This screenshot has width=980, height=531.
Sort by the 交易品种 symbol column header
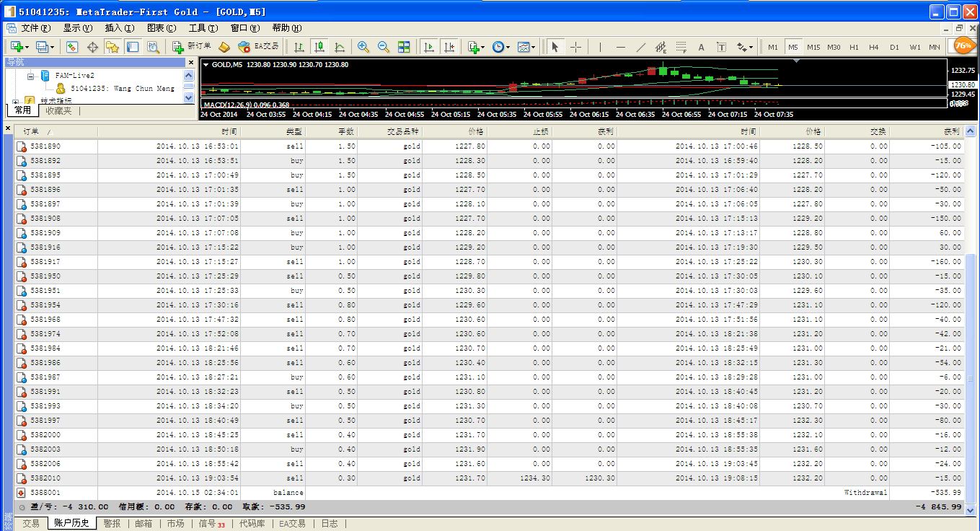point(389,132)
